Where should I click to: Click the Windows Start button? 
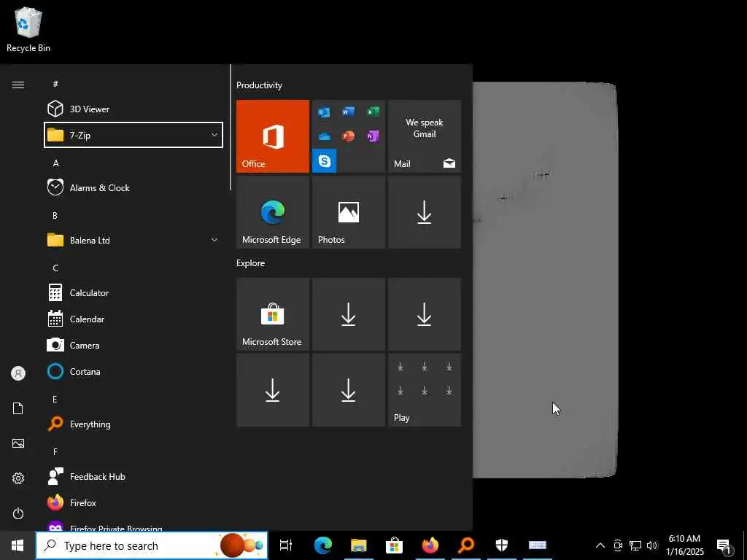point(18,545)
